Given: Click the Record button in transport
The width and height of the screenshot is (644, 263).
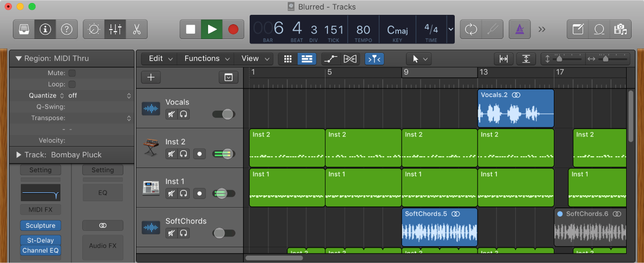Looking at the screenshot, I should (x=233, y=30).
